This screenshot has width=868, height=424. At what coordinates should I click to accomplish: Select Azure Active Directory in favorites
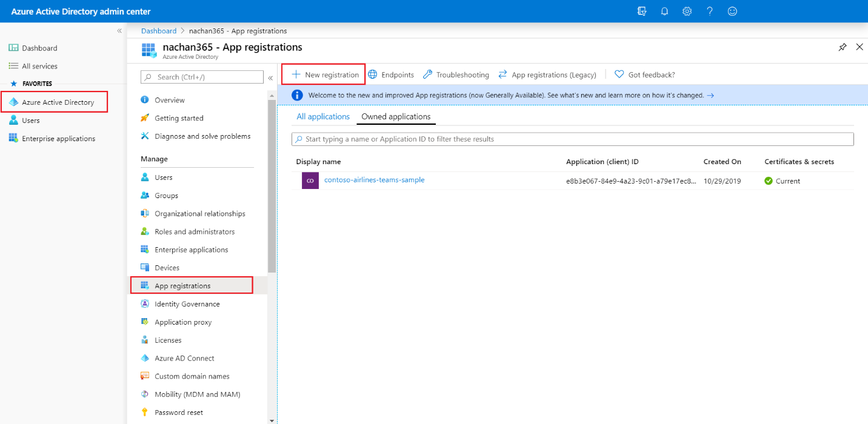(x=58, y=102)
